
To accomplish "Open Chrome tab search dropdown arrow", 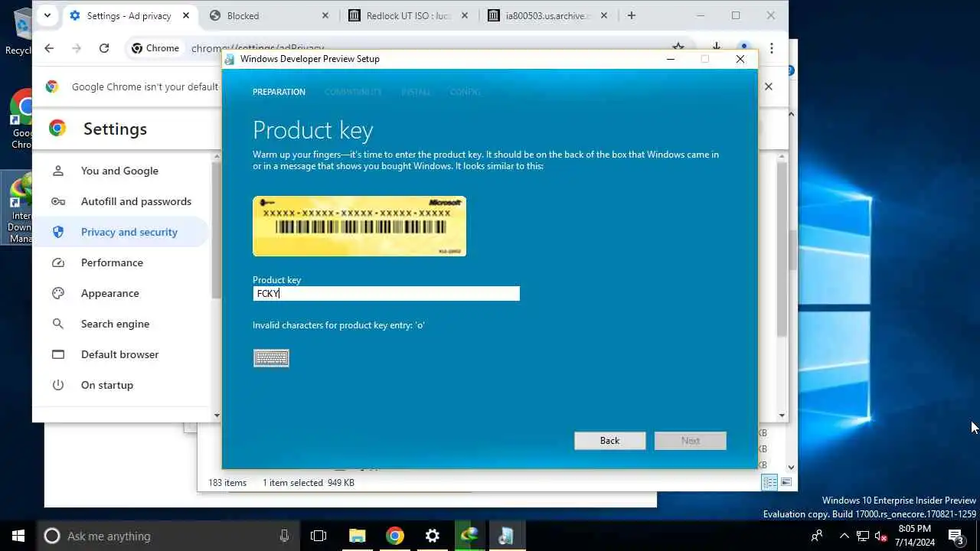I will (x=47, y=15).
